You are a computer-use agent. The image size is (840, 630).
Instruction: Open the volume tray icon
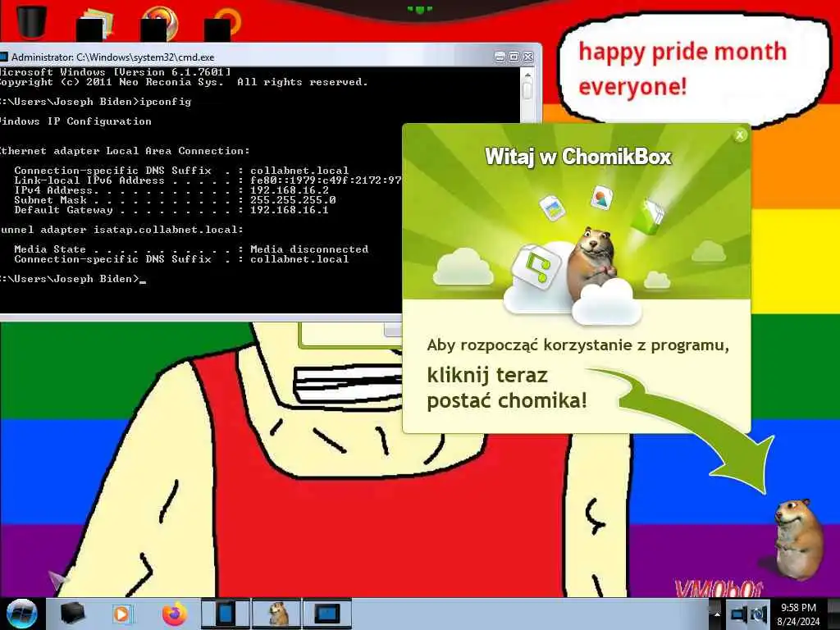pyautogui.click(x=759, y=614)
